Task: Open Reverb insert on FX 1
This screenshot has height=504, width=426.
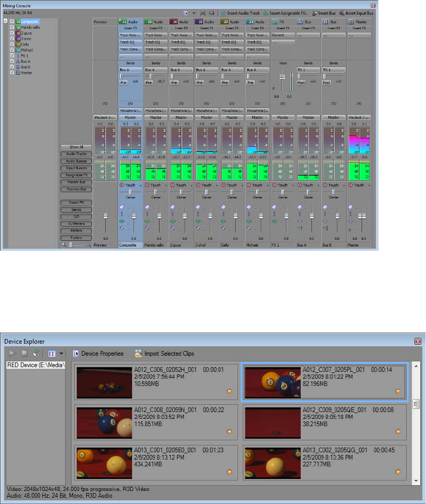Action: point(283,36)
